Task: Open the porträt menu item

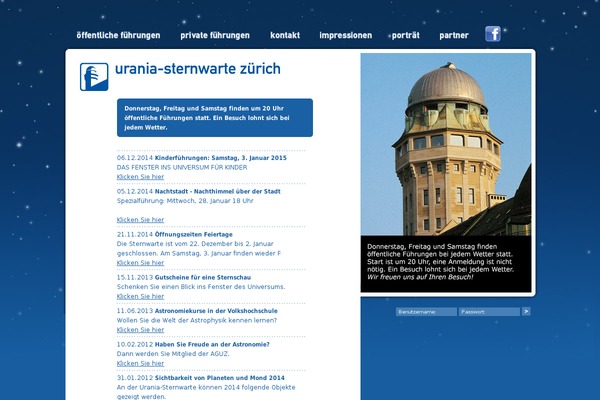Action: pos(406,35)
